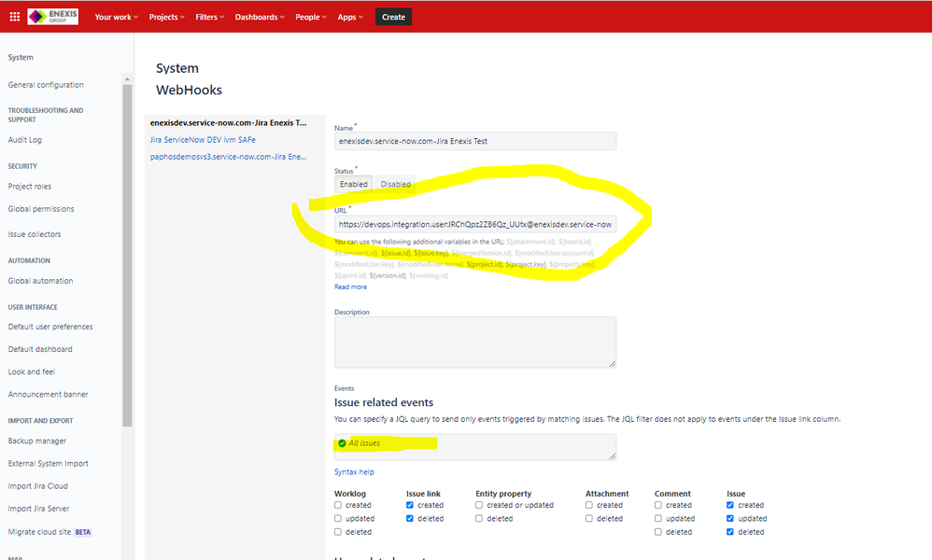This screenshot has width=932, height=560.
Task: Click the All issues JQL field
Action: (x=475, y=446)
